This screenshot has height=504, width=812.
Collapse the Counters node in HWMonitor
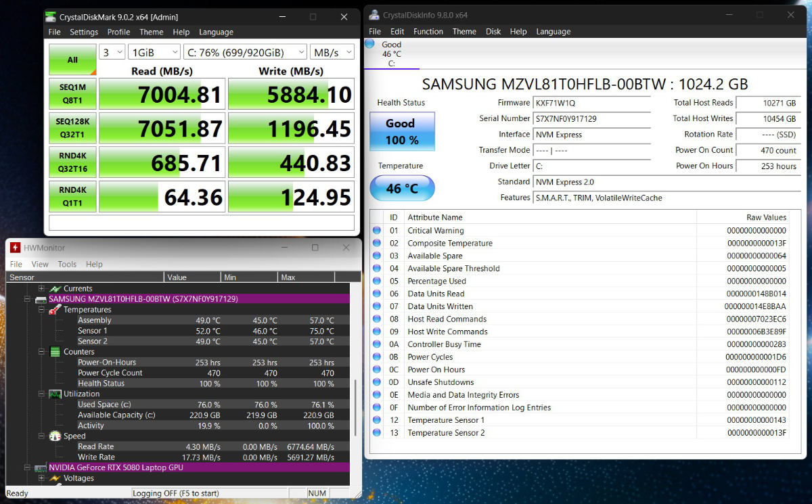41,352
